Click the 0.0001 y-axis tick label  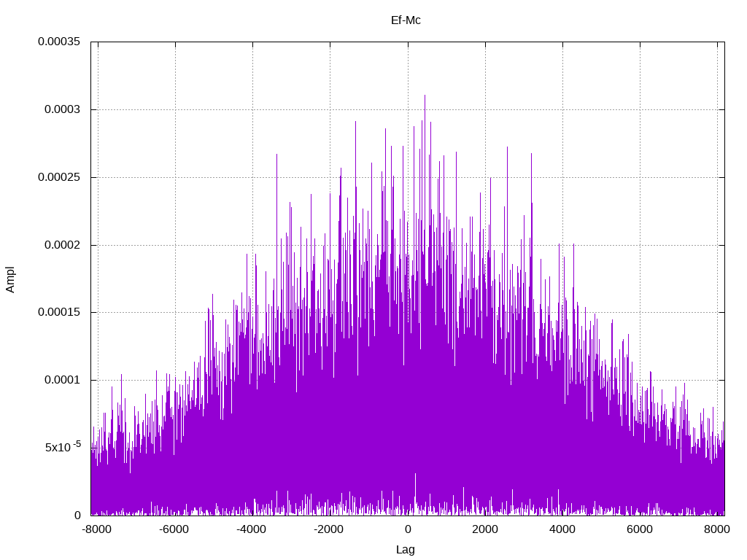pyautogui.click(x=63, y=380)
